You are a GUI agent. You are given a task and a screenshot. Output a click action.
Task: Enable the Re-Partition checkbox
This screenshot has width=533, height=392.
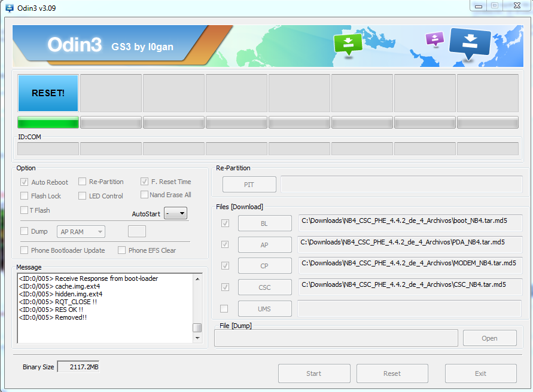(x=82, y=182)
